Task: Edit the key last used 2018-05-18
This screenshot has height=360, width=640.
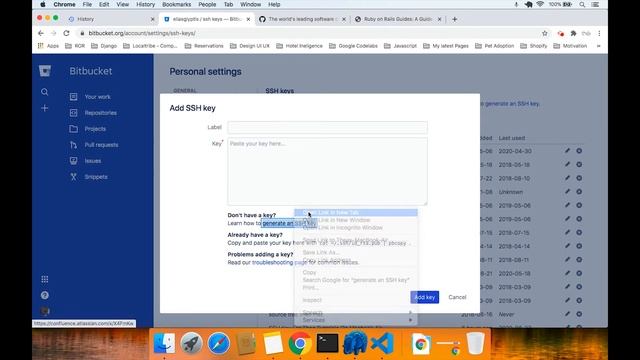Action: pyautogui.click(x=567, y=164)
